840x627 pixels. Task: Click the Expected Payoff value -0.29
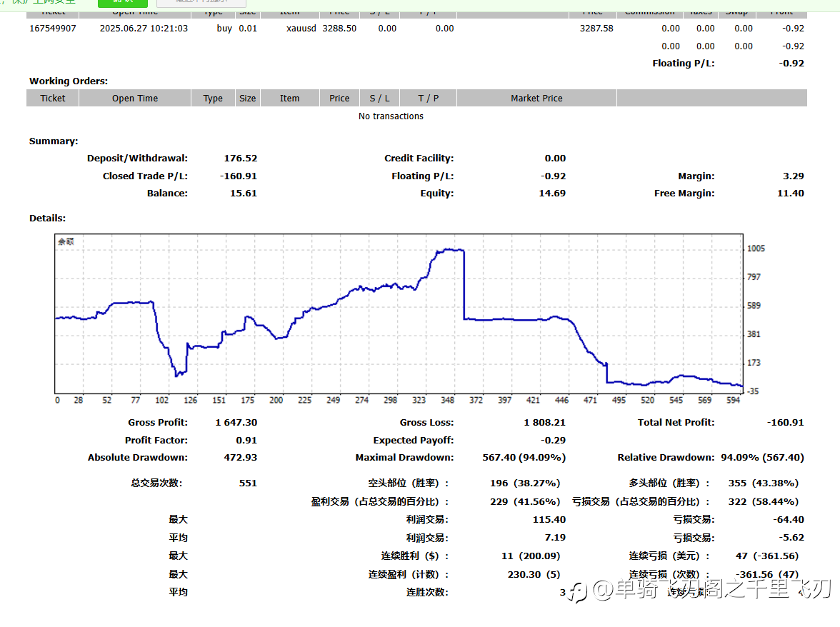coord(554,440)
